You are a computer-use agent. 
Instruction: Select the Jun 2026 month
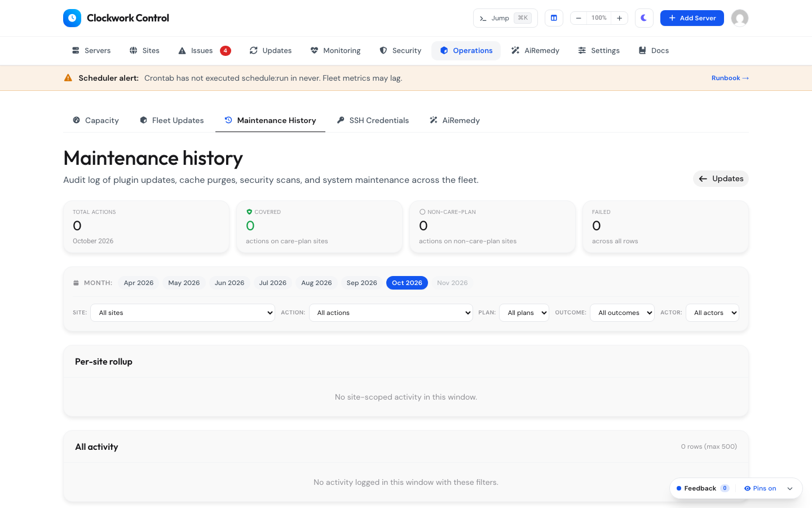[x=230, y=283]
